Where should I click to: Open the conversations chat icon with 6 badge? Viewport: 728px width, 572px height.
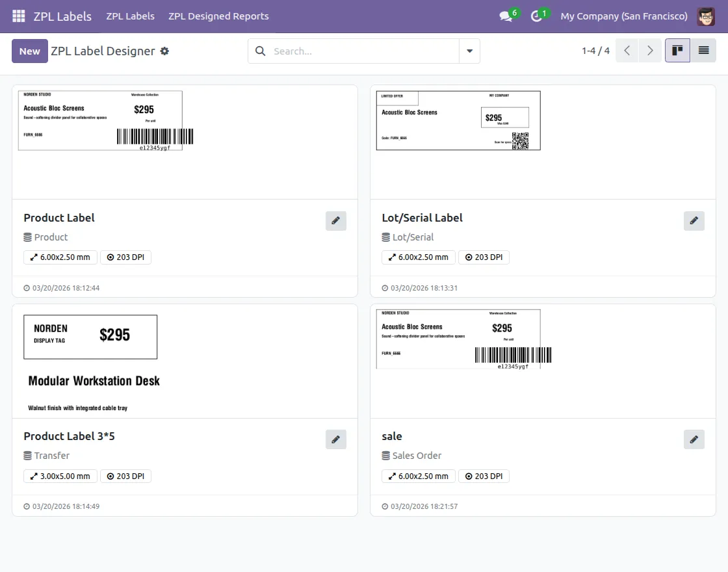pos(506,16)
